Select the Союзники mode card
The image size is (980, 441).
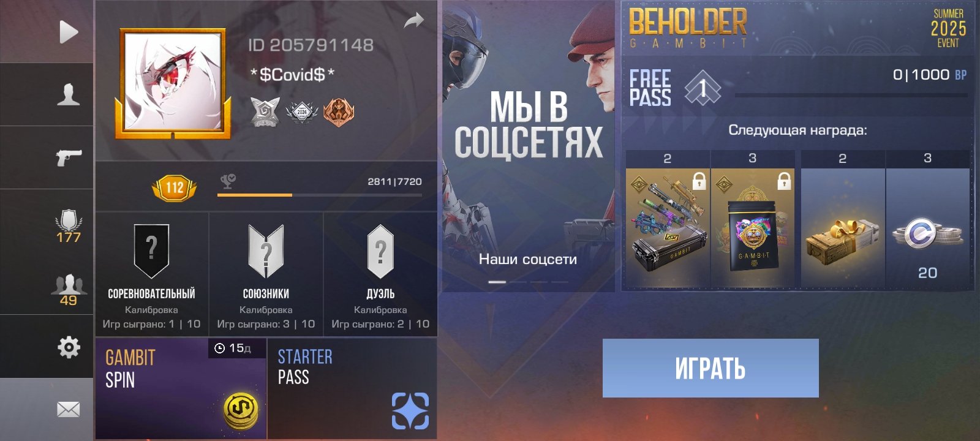pyautogui.click(x=266, y=274)
